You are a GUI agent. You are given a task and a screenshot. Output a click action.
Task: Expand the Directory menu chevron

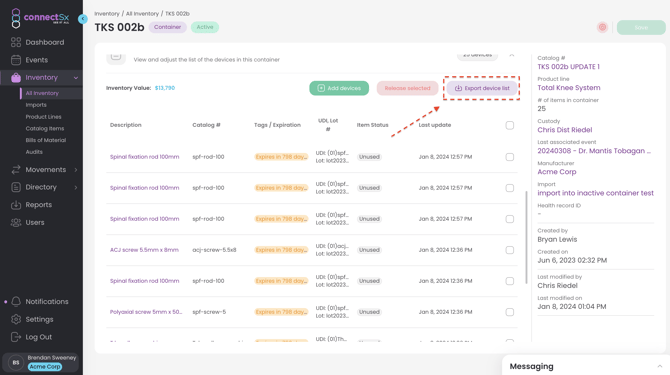[76, 187]
